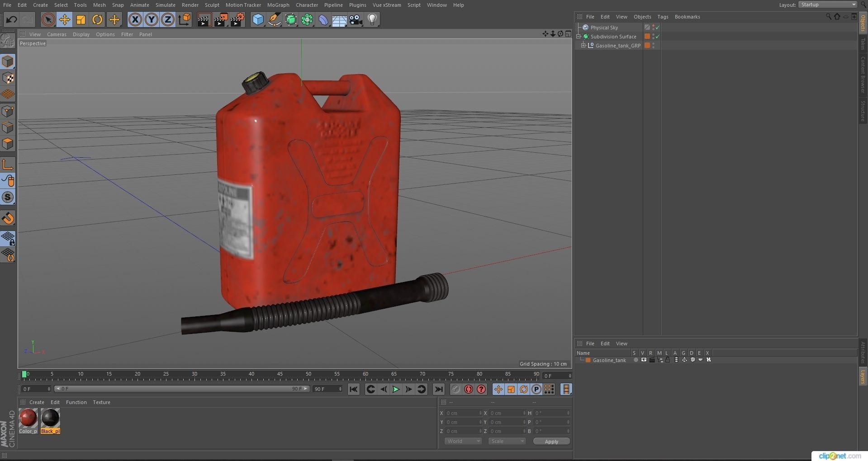The width and height of the screenshot is (868, 461).
Task: Click the Apply button
Action: click(x=551, y=442)
